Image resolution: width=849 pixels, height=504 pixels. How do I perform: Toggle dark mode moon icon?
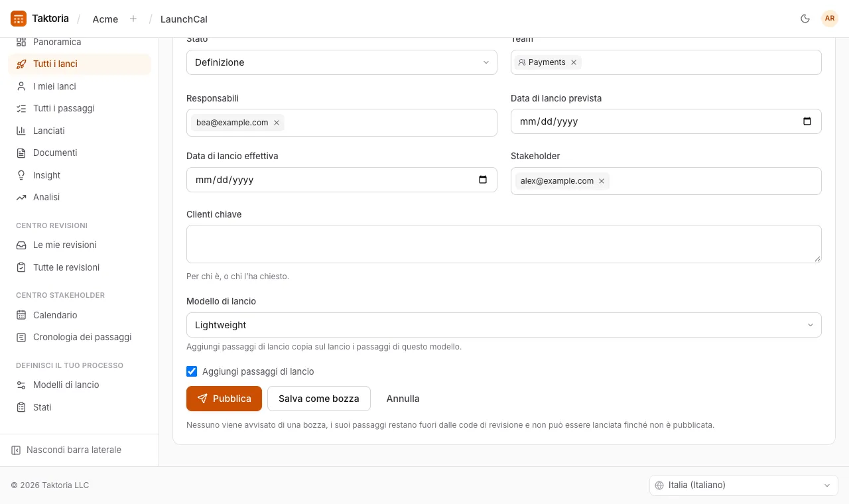click(x=805, y=19)
